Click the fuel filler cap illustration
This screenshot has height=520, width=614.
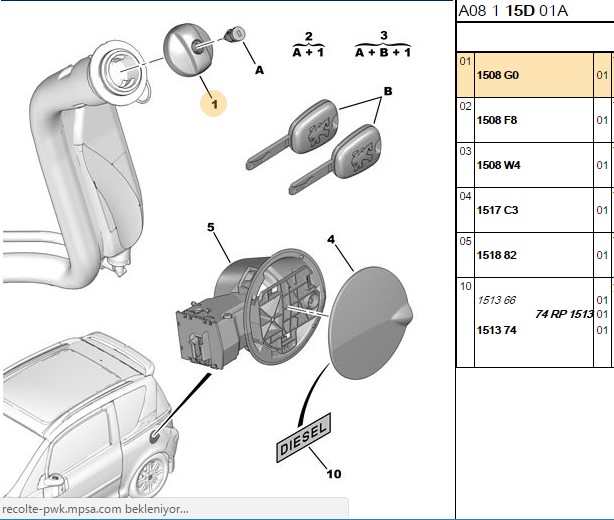click(187, 50)
